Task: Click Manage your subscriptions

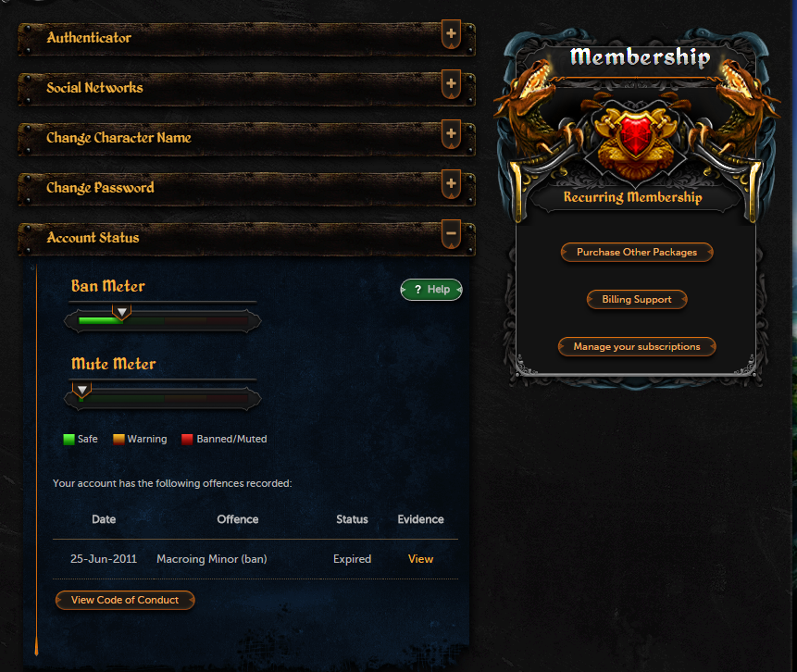Action: point(636,347)
